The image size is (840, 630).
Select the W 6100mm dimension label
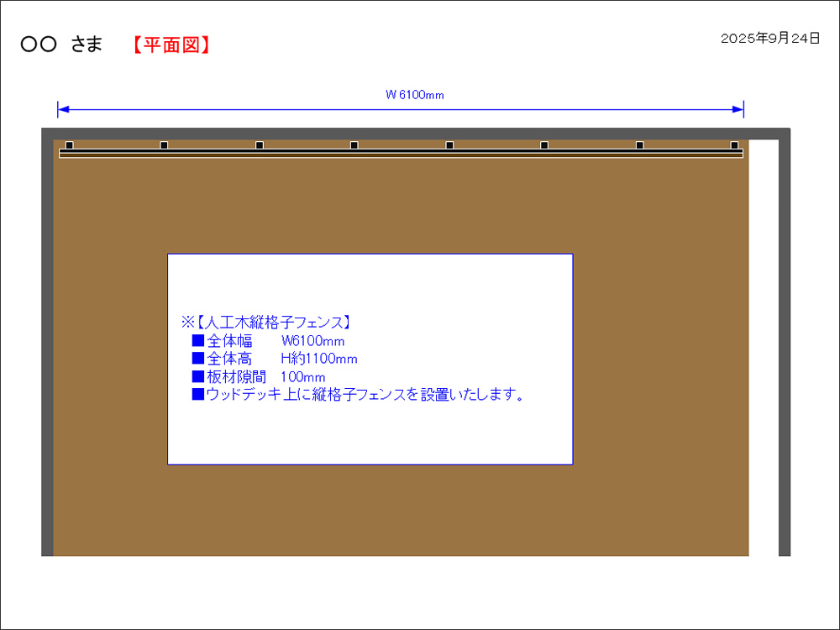click(414, 95)
